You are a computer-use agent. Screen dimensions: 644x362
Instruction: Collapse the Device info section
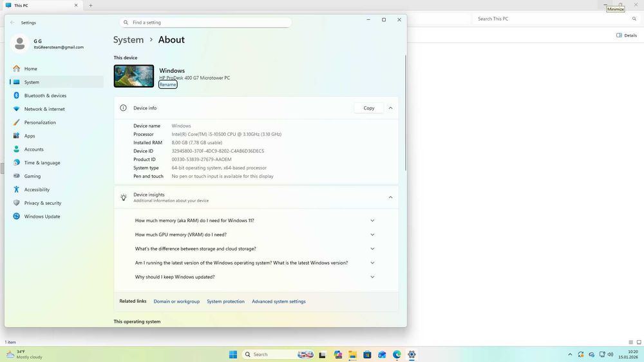391,108
